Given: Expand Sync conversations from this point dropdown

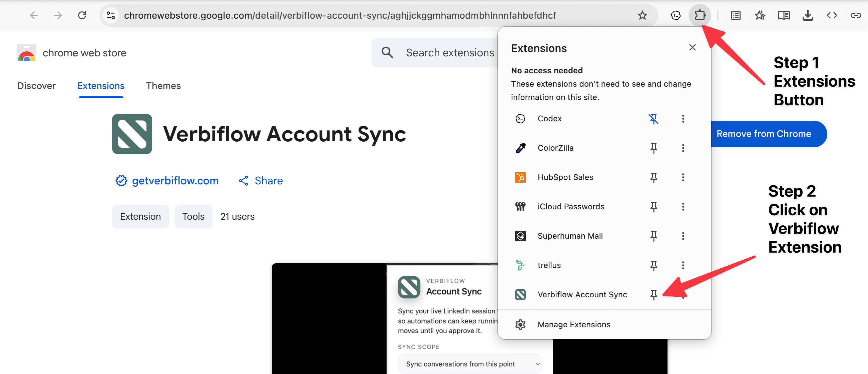Looking at the screenshot, I should pyautogui.click(x=470, y=364).
